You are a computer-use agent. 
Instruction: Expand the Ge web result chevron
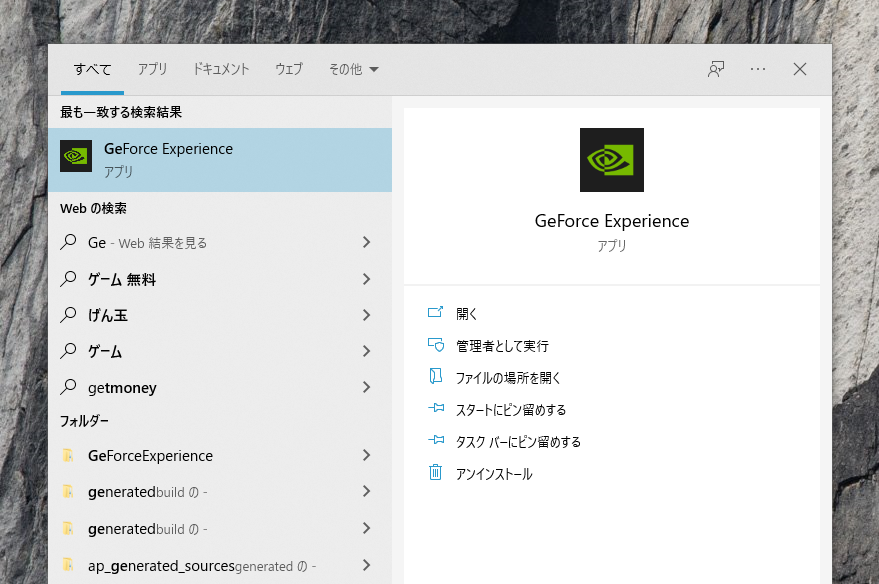367,242
